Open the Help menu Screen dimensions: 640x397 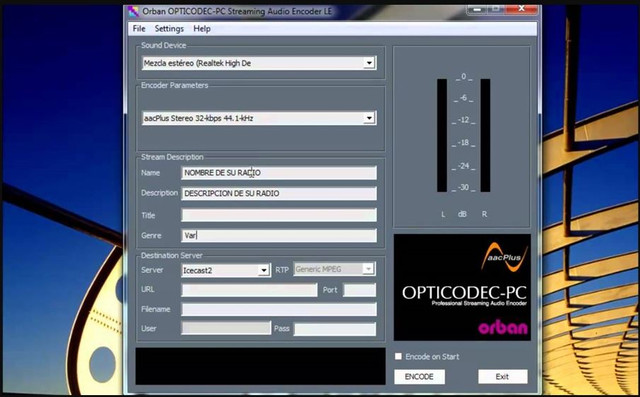(x=202, y=29)
